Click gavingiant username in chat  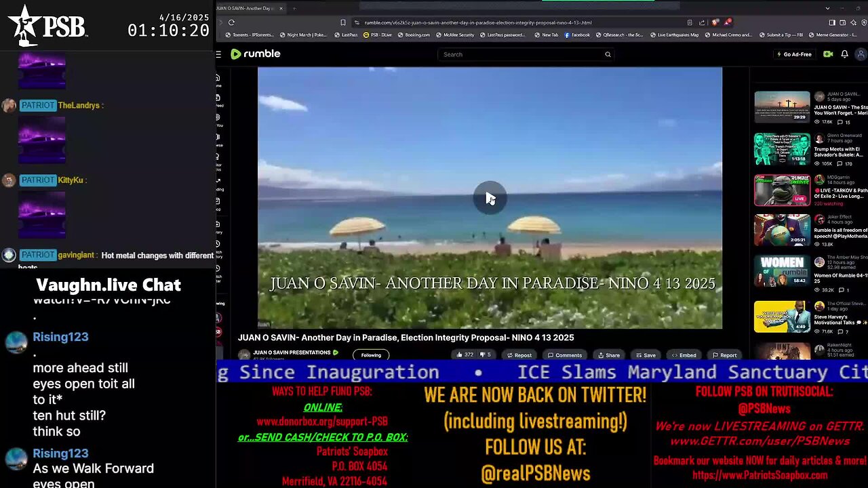tap(76, 256)
